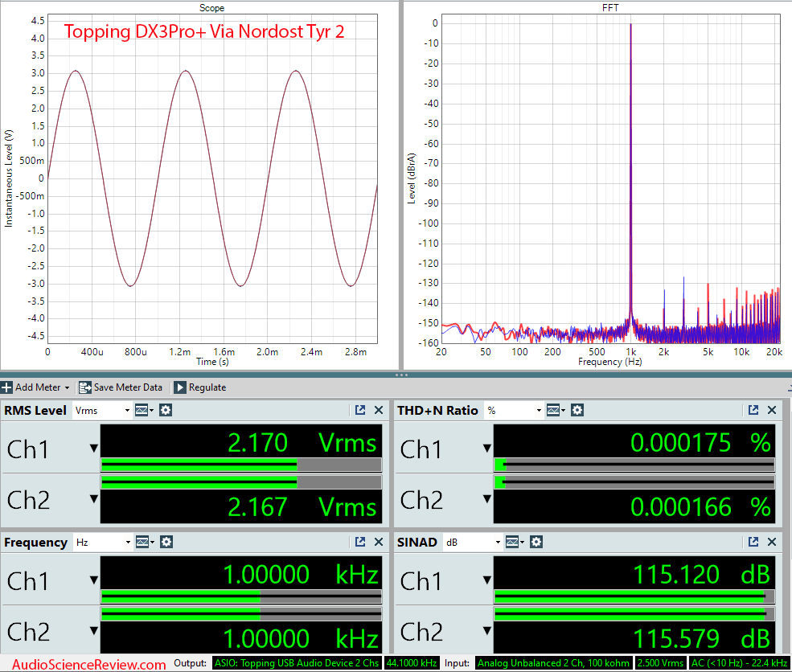Click the 2.167 Vrms Ch2 reading

point(302,507)
